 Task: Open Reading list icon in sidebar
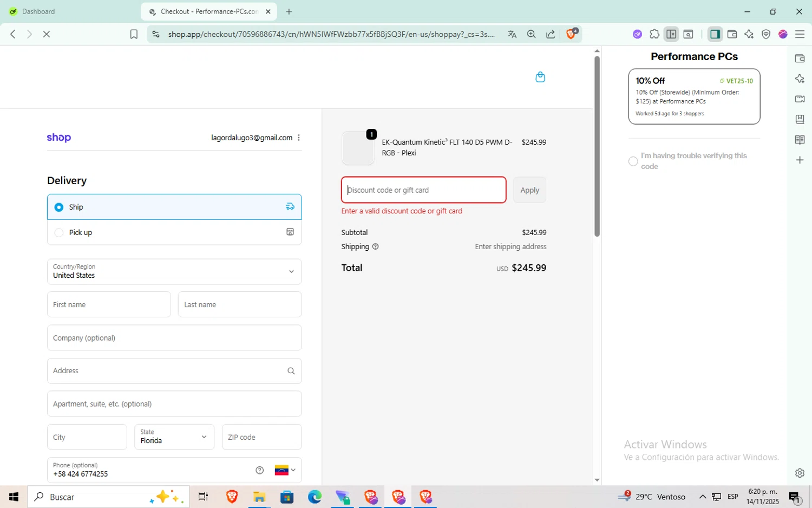[800, 140]
